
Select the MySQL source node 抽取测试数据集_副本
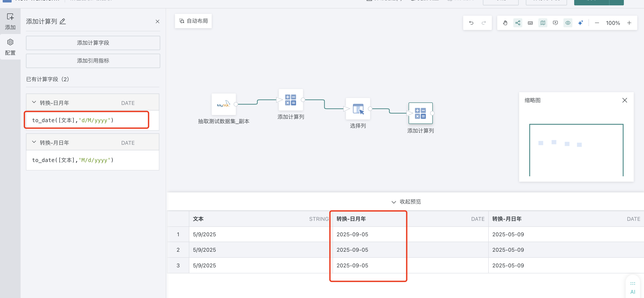point(224,104)
